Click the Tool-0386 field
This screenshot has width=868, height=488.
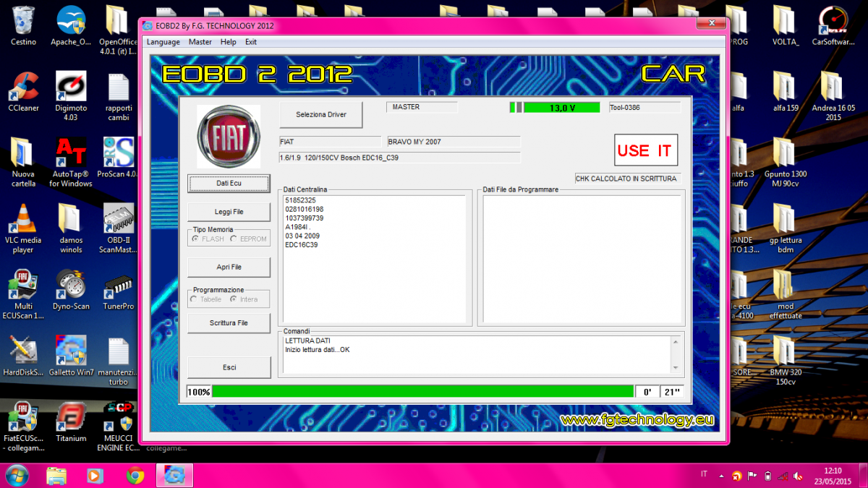click(644, 107)
